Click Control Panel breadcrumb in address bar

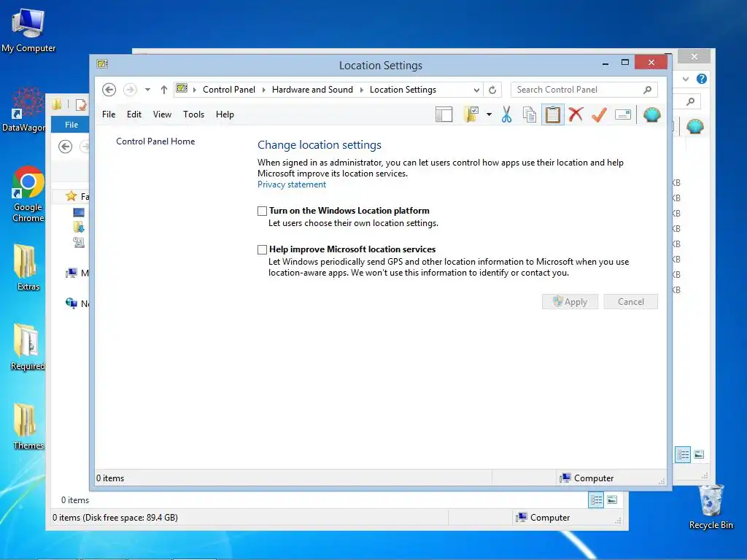(228, 90)
